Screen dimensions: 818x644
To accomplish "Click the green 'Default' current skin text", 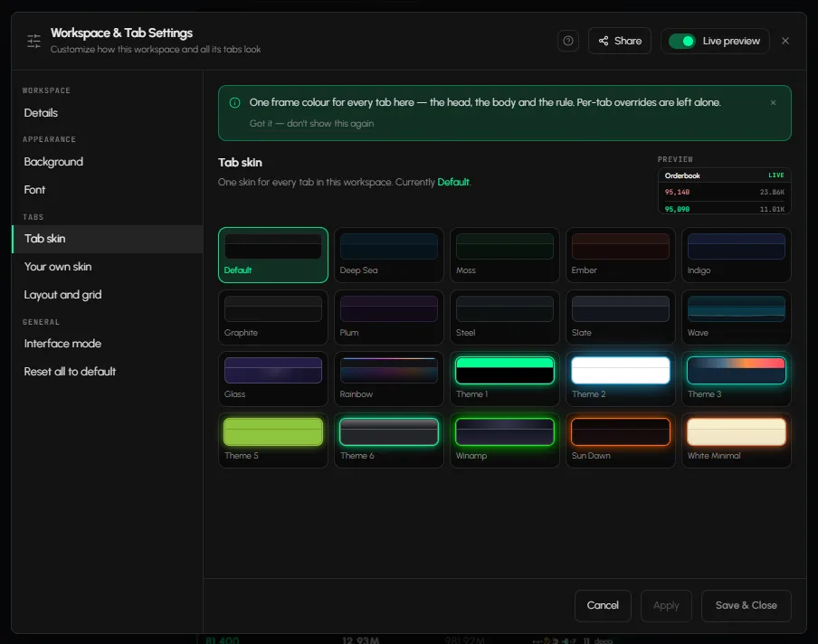I will coord(452,182).
